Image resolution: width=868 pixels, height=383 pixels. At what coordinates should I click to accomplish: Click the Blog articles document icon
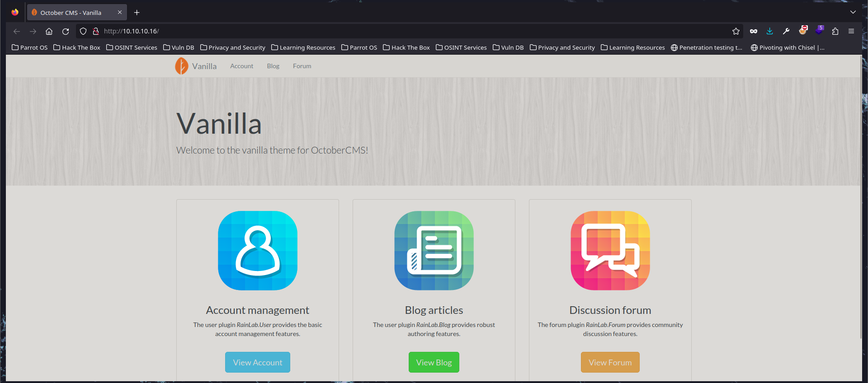pyautogui.click(x=434, y=251)
